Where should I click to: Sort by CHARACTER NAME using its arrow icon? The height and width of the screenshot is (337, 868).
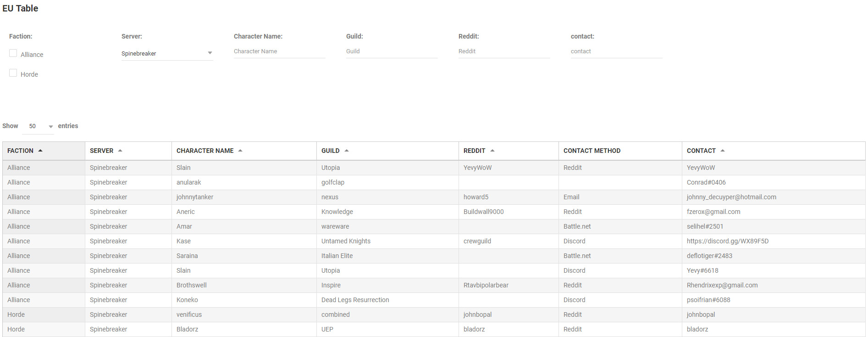[240, 151]
